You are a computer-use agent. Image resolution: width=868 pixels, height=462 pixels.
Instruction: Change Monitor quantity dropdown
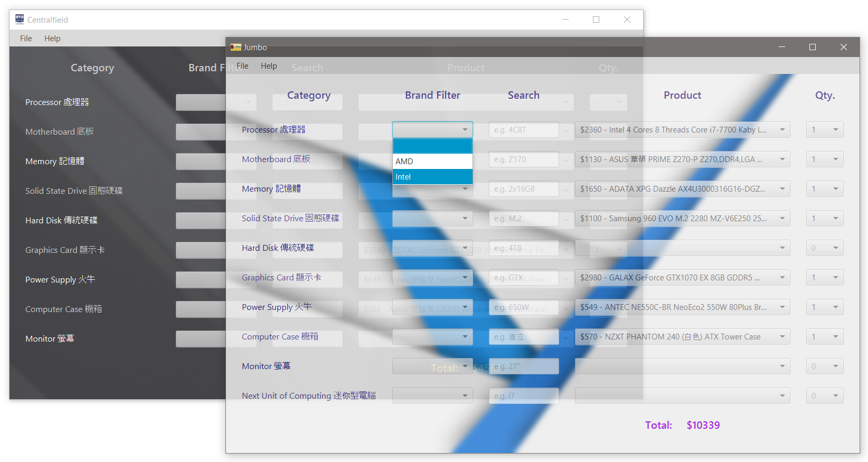[x=825, y=366]
